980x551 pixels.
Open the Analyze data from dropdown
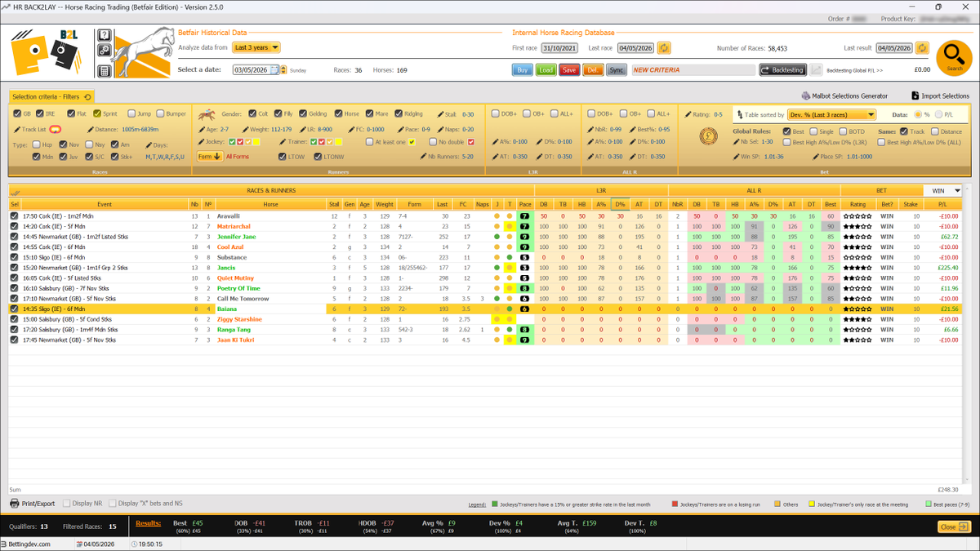(256, 47)
